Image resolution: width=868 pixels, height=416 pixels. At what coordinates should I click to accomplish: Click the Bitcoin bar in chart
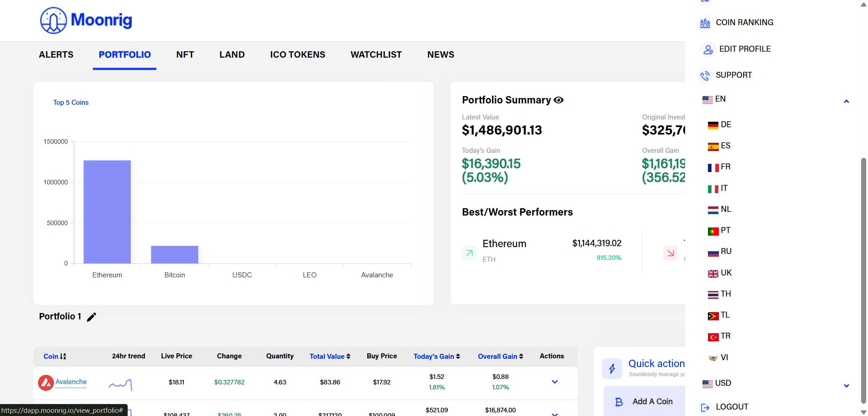coord(175,254)
